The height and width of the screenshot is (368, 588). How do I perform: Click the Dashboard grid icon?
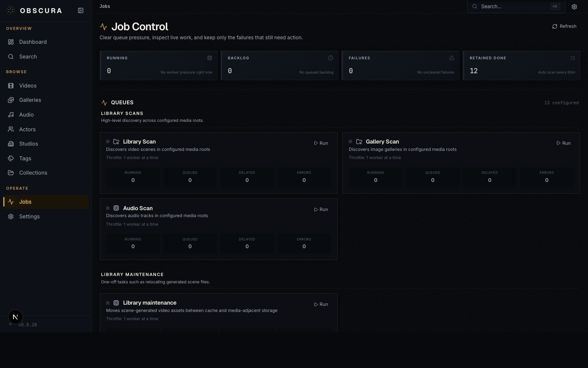11,42
